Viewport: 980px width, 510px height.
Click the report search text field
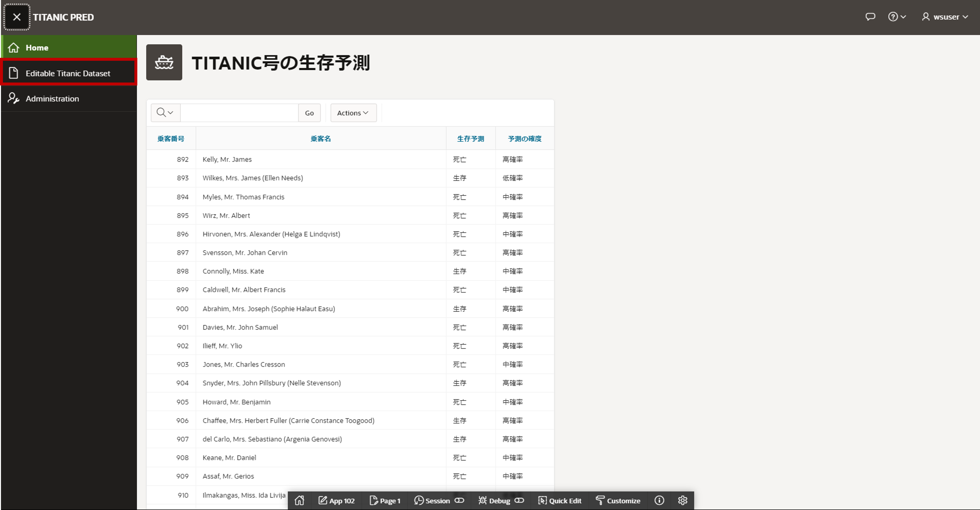pyautogui.click(x=239, y=113)
